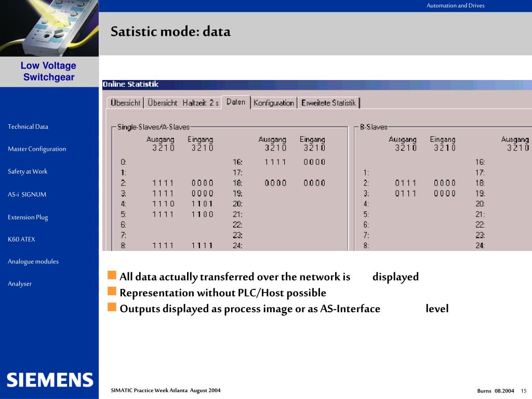Click the Siemens logo

tap(50, 380)
